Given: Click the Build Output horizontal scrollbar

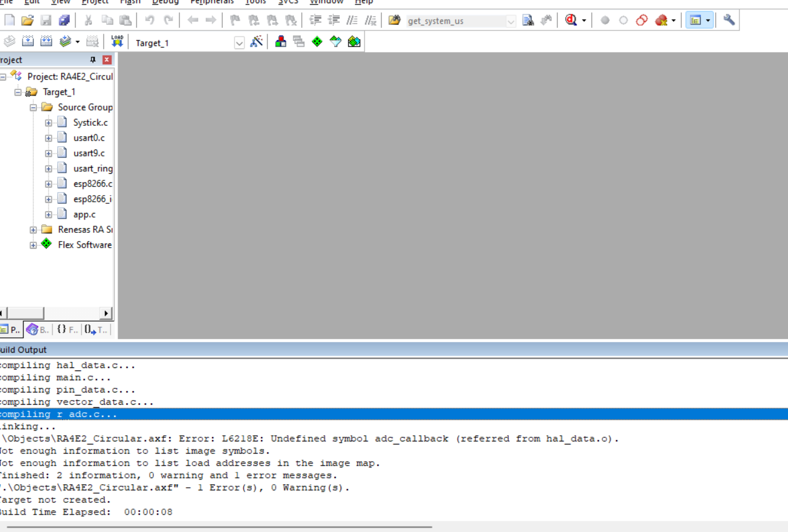Looking at the screenshot, I should click(219, 527).
